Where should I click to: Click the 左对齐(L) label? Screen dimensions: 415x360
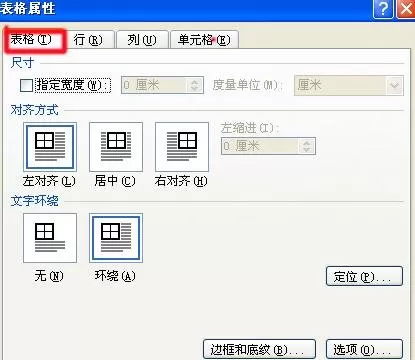pos(49,181)
